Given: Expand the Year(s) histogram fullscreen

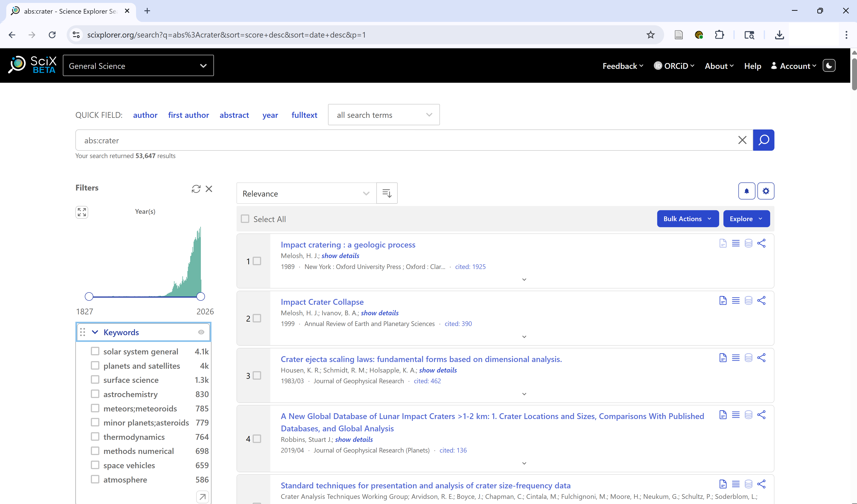Looking at the screenshot, I should pyautogui.click(x=82, y=212).
